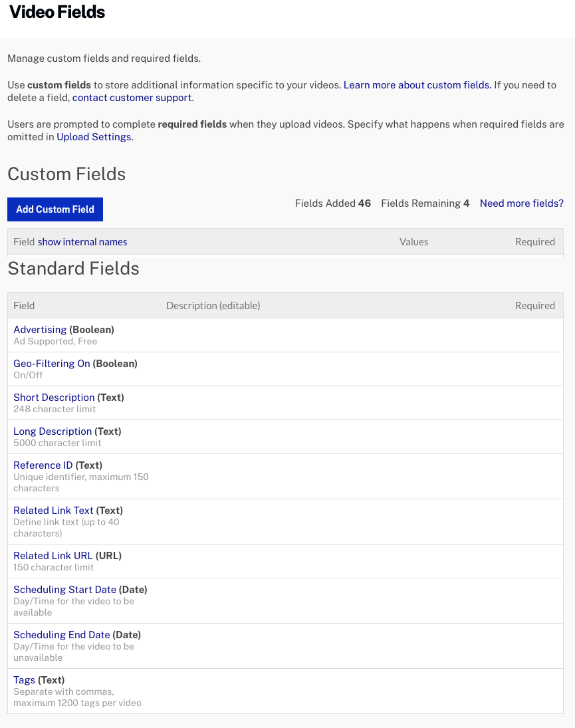
Task: Click the Reference ID field link
Action: (x=43, y=465)
